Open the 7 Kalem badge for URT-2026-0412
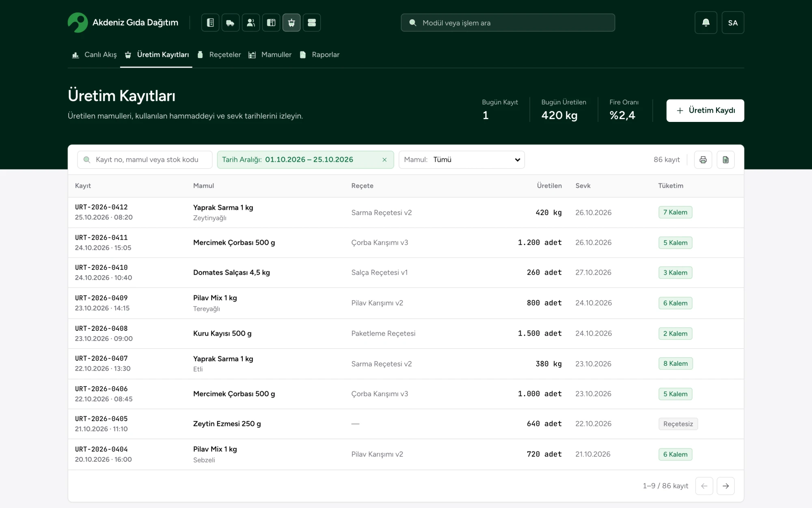Image resolution: width=812 pixels, height=508 pixels. [x=675, y=213]
